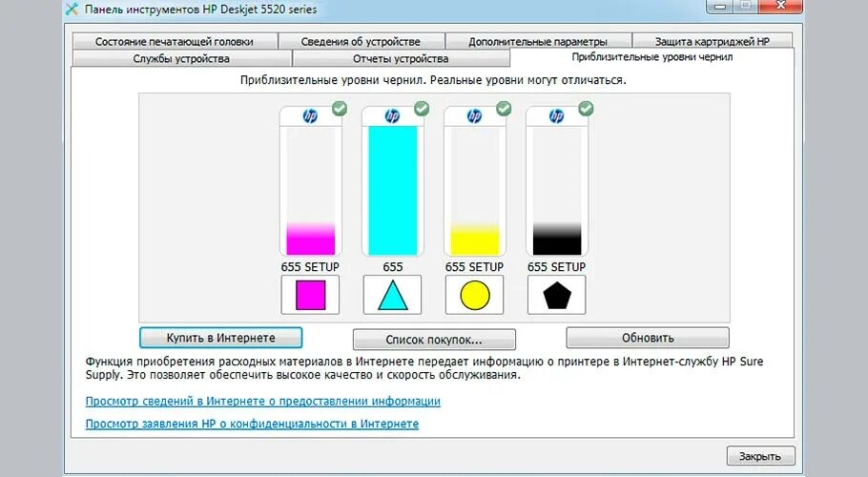Click the 655 SETUP label under black
Viewport: 868px width, 477px height.
click(556, 267)
